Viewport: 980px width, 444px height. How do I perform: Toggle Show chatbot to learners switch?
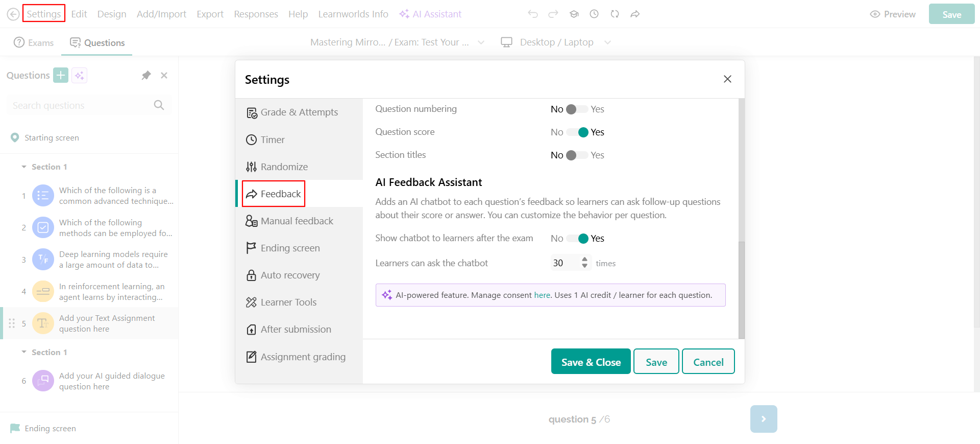coord(577,239)
